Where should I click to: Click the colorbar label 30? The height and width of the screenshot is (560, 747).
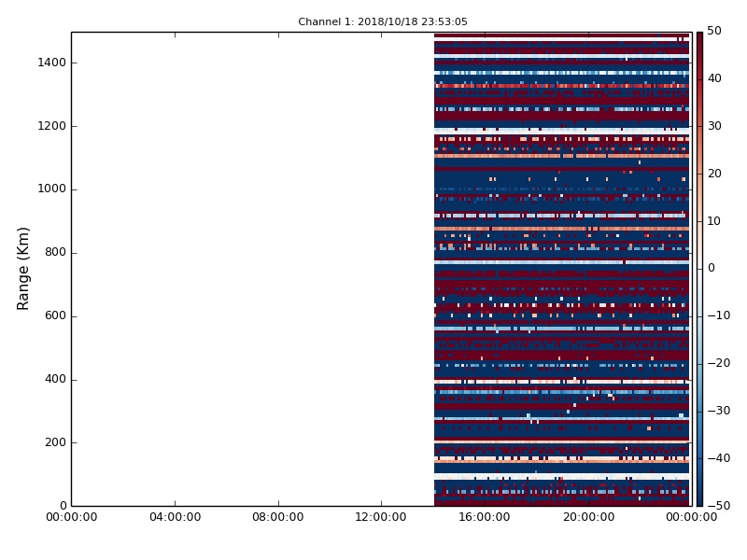714,126
